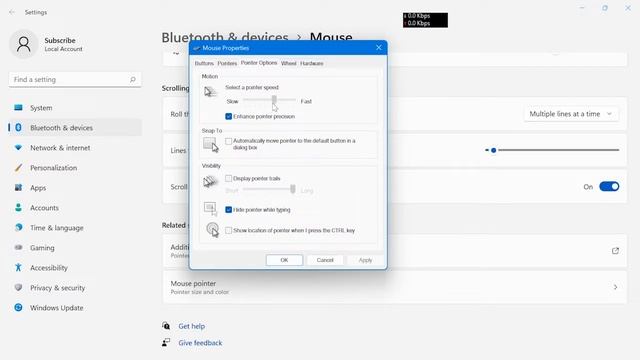Click the Snap To pointer icon
640x360 pixels.
click(211, 144)
